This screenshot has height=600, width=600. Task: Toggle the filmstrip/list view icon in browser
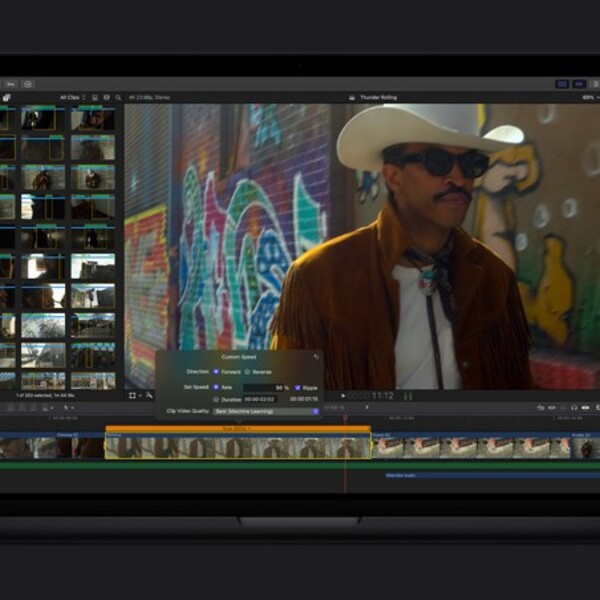pyautogui.click(x=107, y=98)
